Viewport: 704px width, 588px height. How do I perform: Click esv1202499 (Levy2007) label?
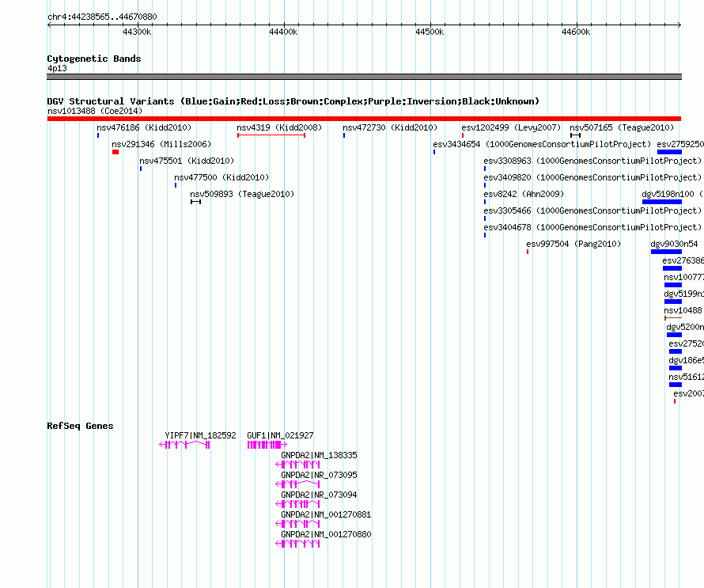(x=511, y=127)
